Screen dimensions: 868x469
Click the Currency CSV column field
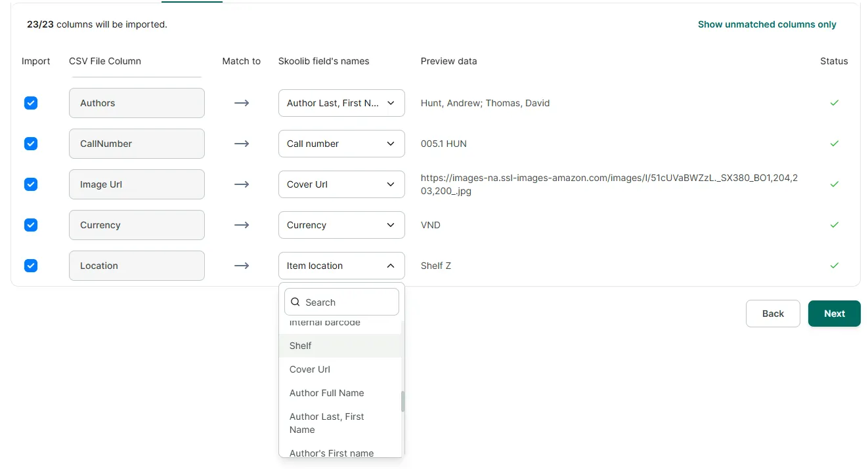(137, 225)
